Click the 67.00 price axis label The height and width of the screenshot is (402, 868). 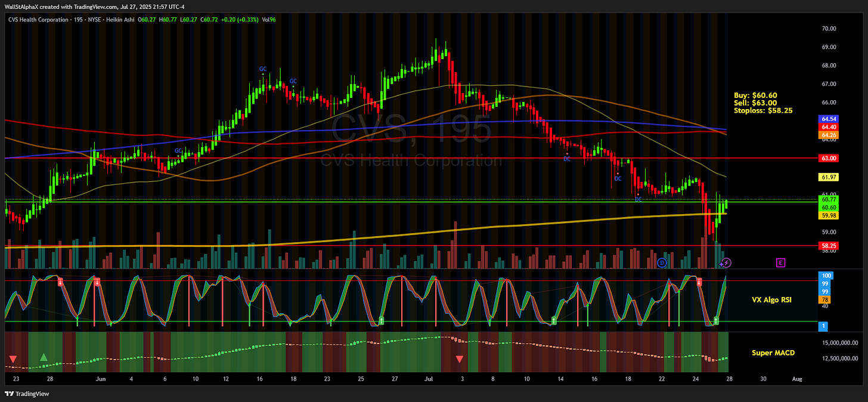pyautogui.click(x=829, y=84)
